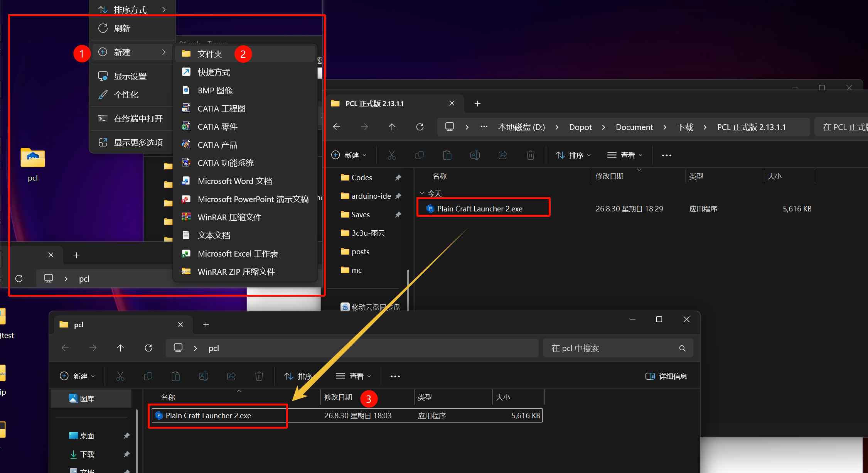
Task: Choose Shortcut (快捷方式) in the New submenu
Action: (245, 72)
